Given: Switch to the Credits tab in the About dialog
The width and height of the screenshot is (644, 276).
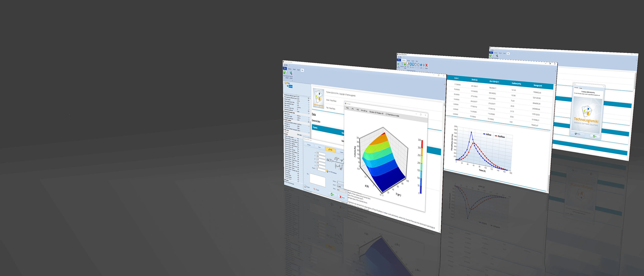Looking at the screenshot, I should 581,88.
